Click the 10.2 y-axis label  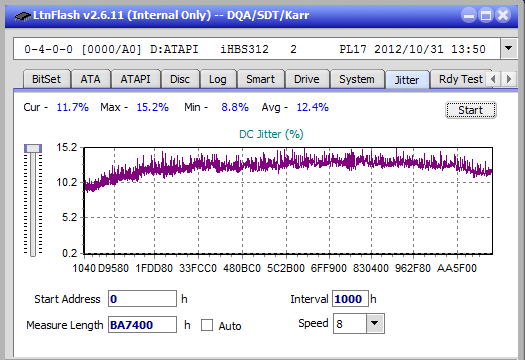click(67, 183)
